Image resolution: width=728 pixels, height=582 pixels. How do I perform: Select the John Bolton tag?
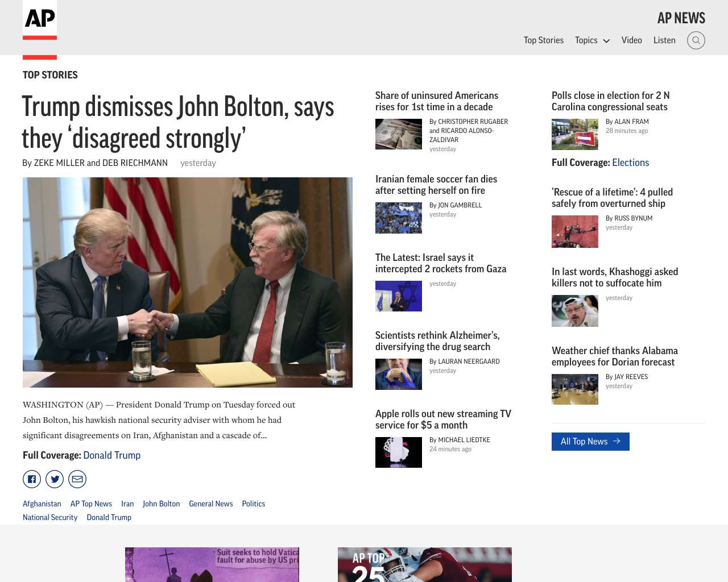(161, 504)
